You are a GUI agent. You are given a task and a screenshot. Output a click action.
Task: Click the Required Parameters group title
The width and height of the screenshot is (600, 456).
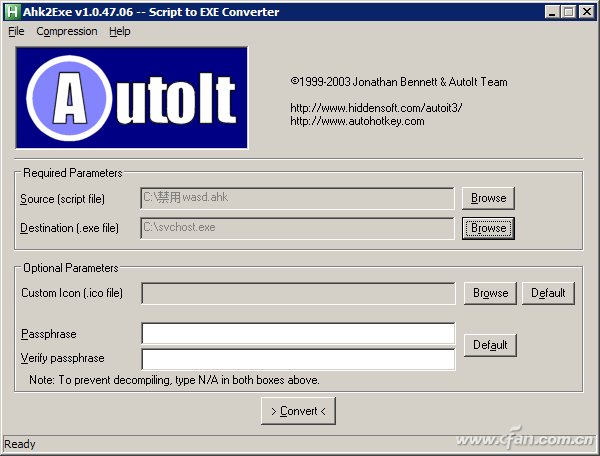tap(73, 173)
